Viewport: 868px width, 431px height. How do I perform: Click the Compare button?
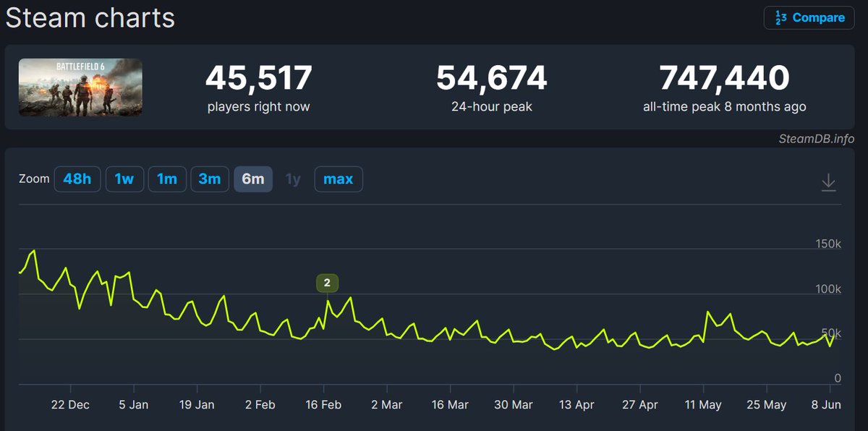(x=809, y=18)
